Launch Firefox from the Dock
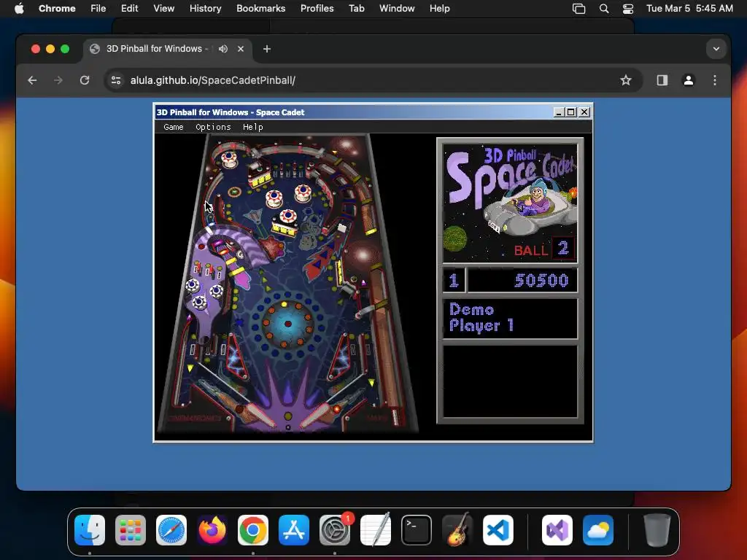This screenshot has height=560, width=747. 212,530
